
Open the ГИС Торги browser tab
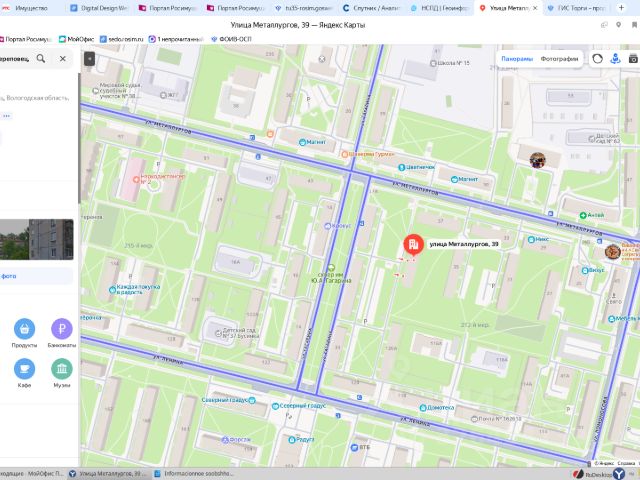tap(577, 8)
